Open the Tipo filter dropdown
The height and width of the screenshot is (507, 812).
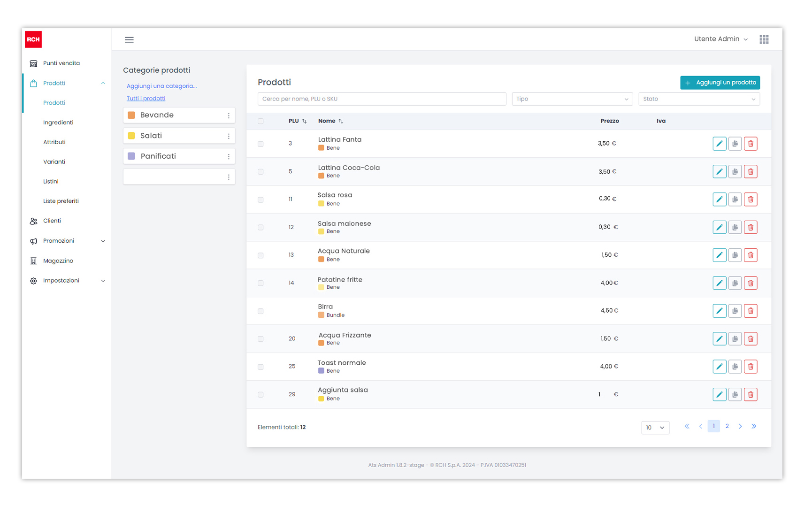572,99
